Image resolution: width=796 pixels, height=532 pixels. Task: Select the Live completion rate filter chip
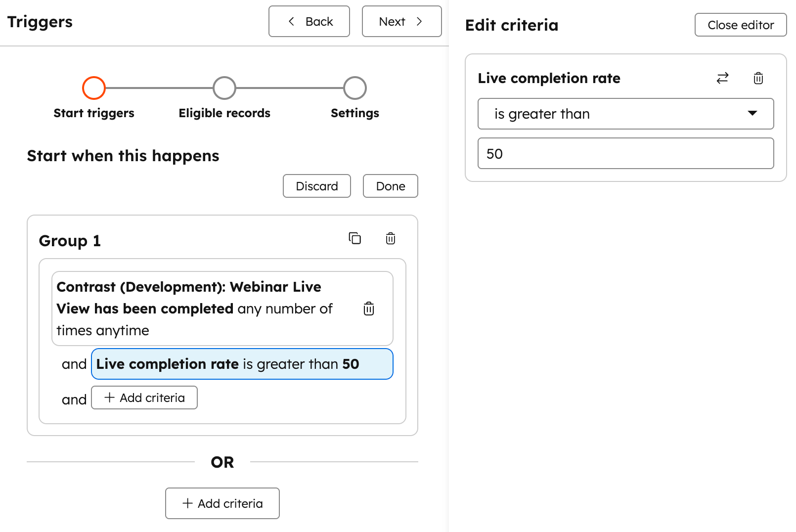[x=242, y=364]
